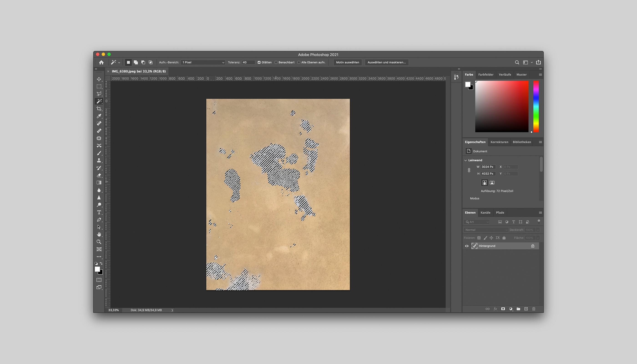Open the Deckkraft opacity dropdown arrow
This screenshot has height=364, width=637.
538,230
